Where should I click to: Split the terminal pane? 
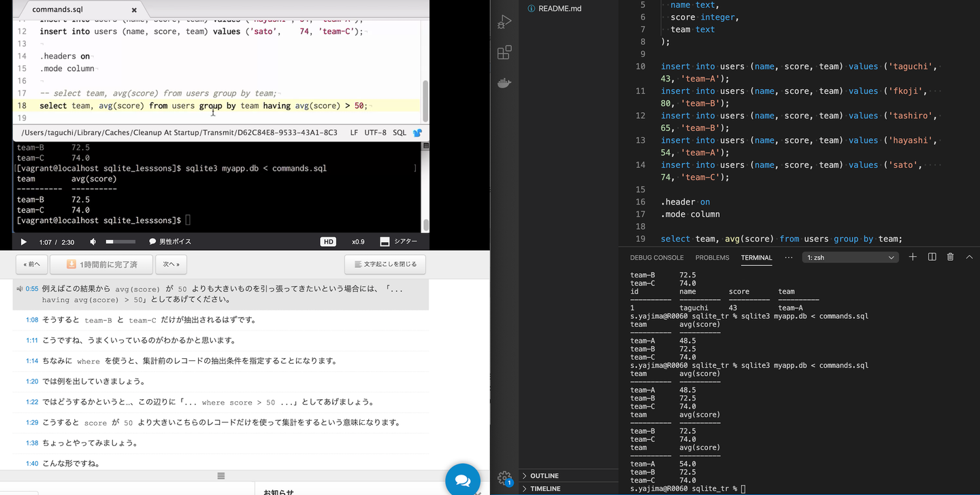point(932,257)
